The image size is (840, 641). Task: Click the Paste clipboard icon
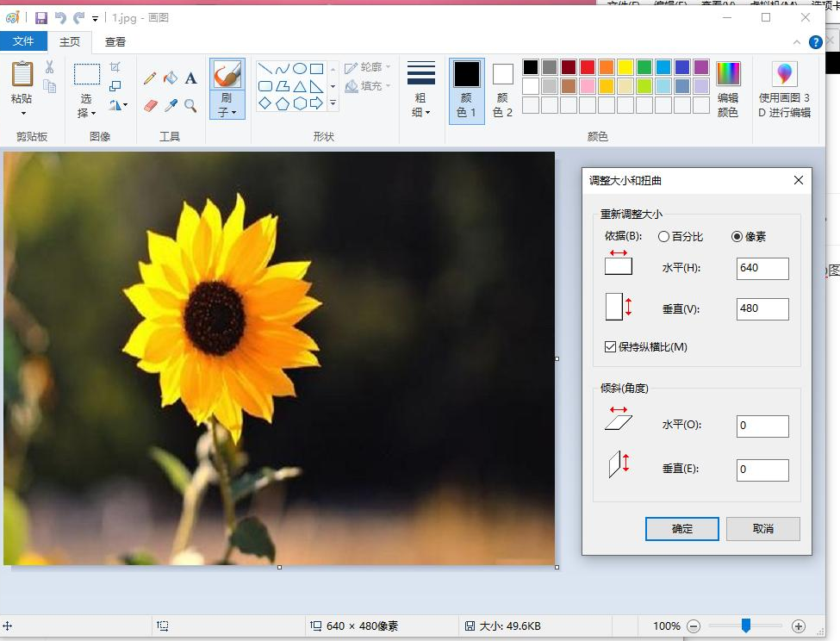(x=22, y=74)
